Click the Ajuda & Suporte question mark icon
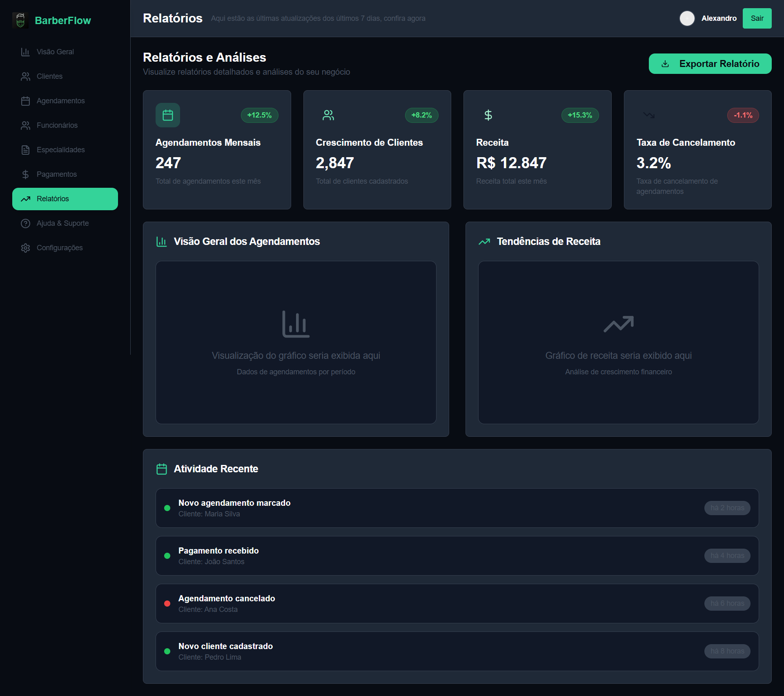 tap(25, 223)
